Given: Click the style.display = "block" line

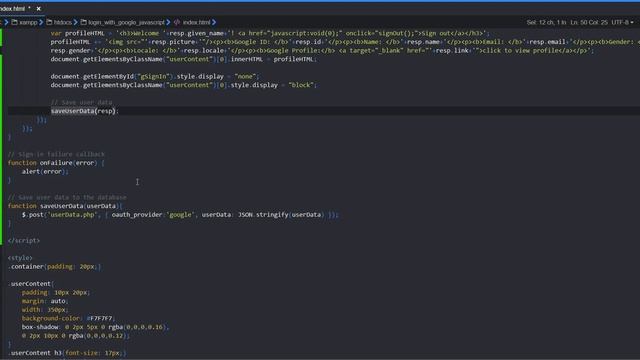Looking at the screenshot, I should click(184, 85).
